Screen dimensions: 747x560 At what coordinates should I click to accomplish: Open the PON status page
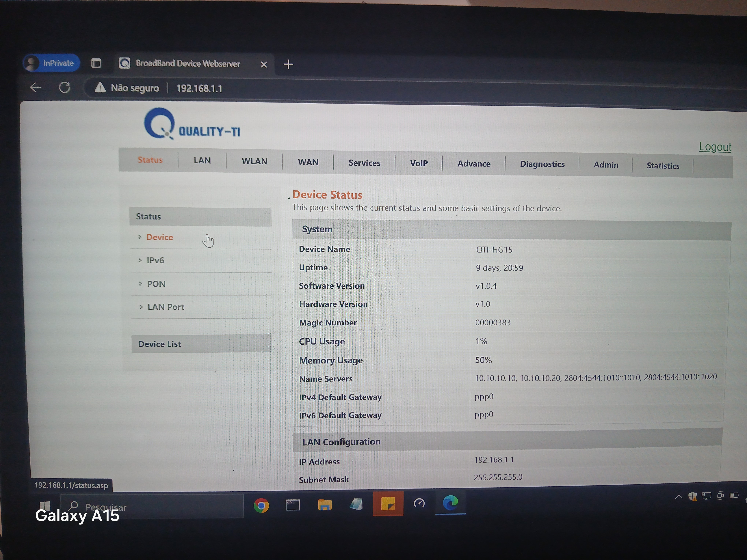[x=156, y=284]
